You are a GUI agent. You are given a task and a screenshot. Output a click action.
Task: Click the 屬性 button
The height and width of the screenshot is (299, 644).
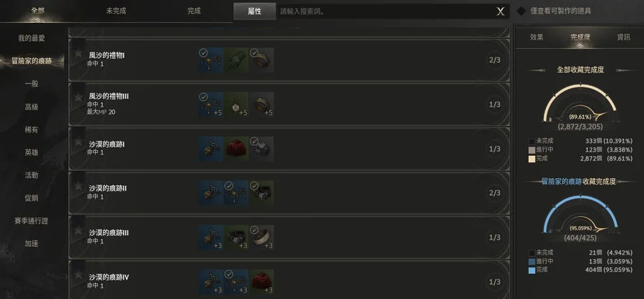[x=255, y=11]
